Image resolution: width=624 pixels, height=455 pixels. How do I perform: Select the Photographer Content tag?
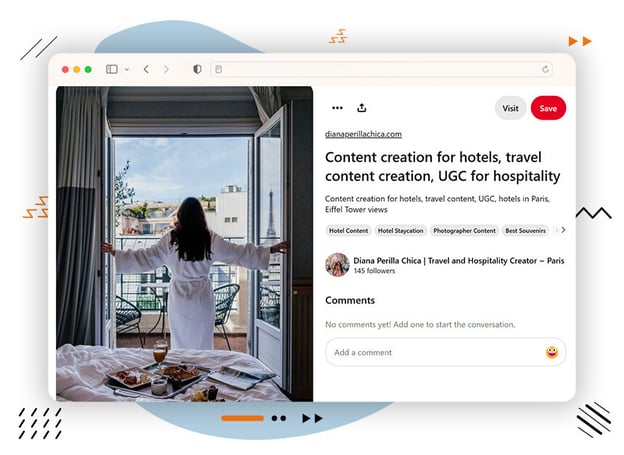coord(464,230)
